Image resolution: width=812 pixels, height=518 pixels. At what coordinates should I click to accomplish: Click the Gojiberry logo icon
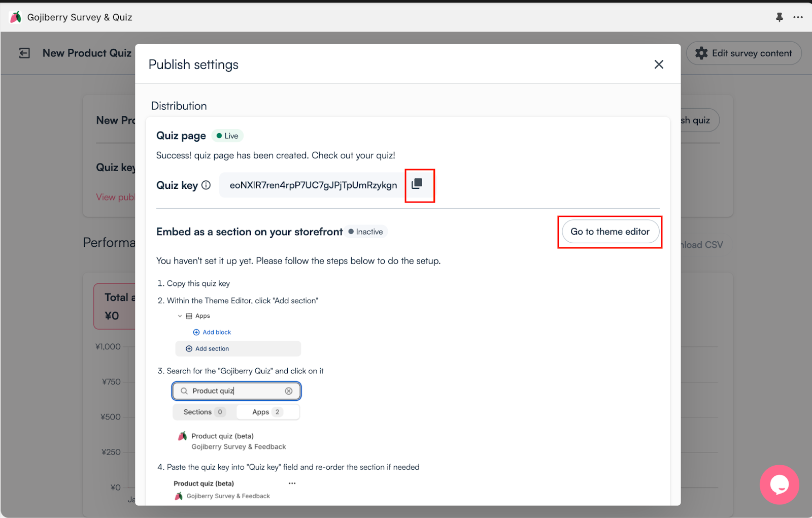tap(16, 17)
